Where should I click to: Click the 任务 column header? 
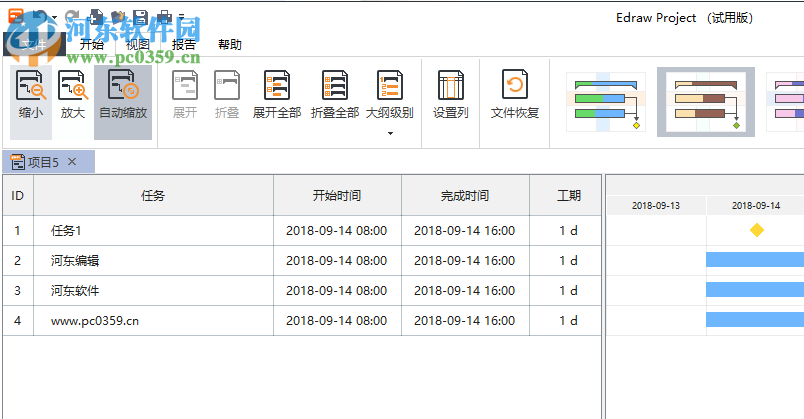tap(153, 195)
